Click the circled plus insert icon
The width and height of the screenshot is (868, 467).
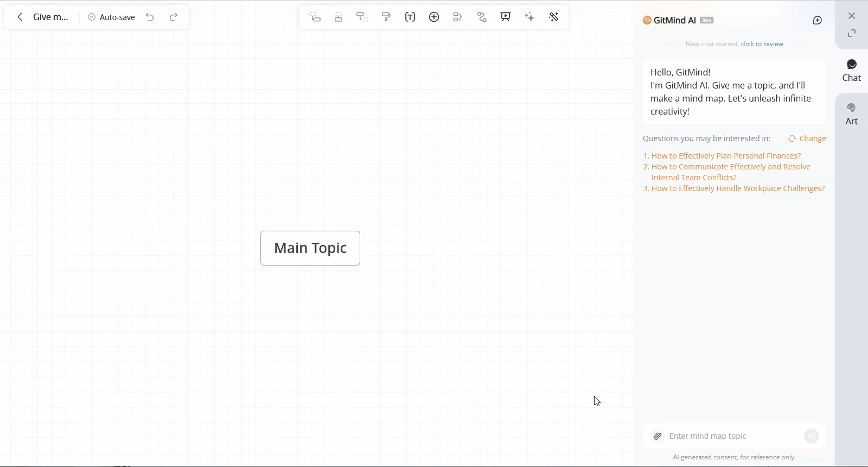(434, 17)
